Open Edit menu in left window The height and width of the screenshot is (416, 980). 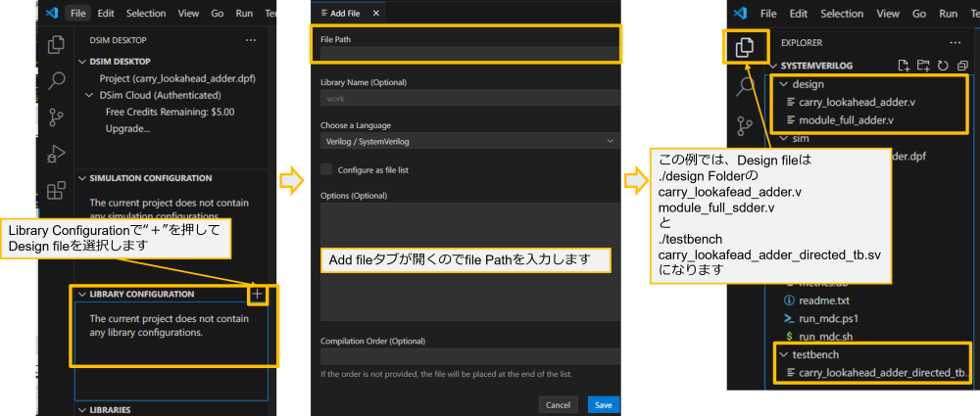106,13
